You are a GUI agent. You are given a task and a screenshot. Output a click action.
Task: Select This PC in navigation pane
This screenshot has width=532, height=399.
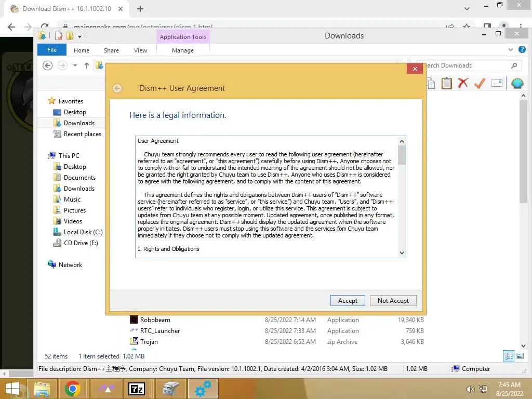click(64, 156)
